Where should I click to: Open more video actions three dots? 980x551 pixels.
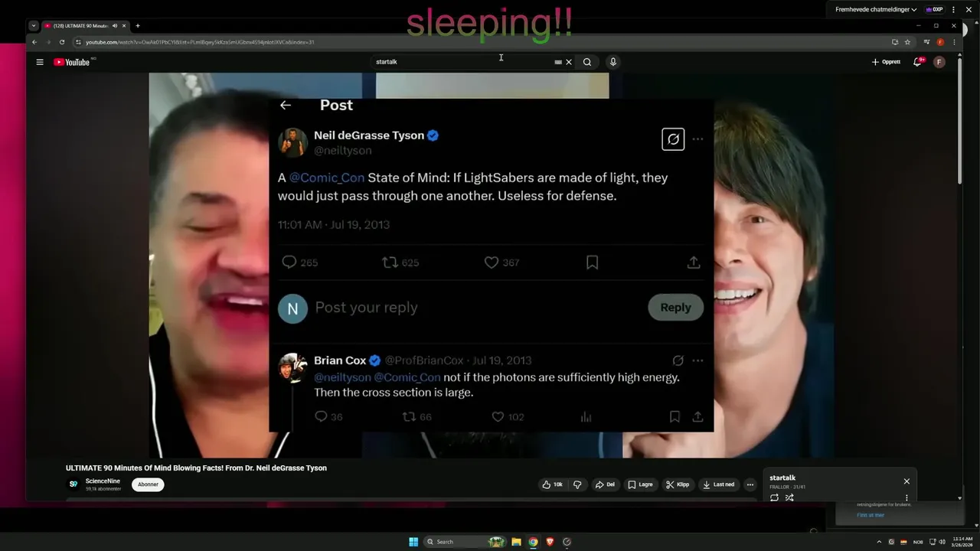click(750, 484)
